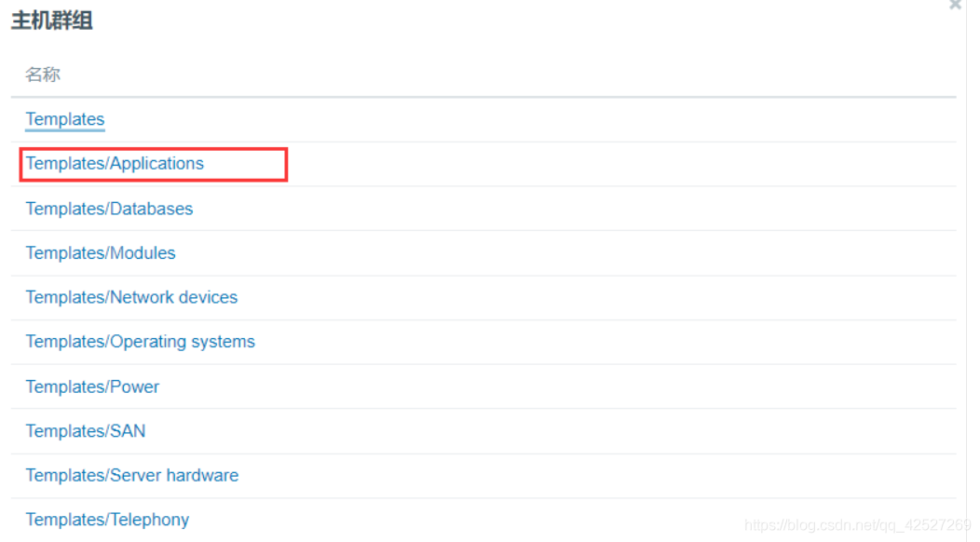Click the 名称 column header
Image resolution: width=980 pixels, height=542 pixels.
[43, 75]
